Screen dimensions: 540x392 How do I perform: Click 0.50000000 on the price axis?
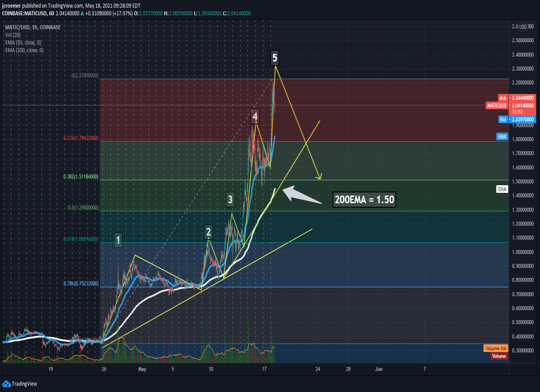[x=524, y=322]
